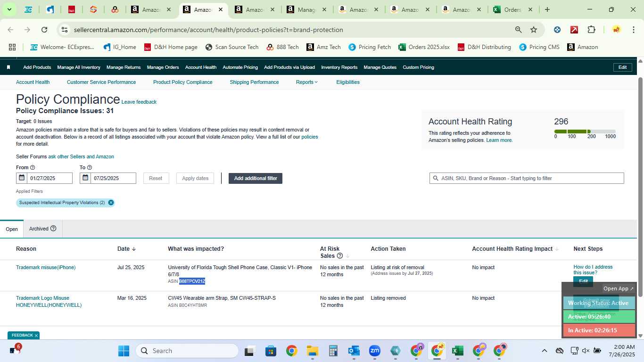Click the To date calendar icon
The height and width of the screenshot is (362, 644).
[x=85, y=178]
